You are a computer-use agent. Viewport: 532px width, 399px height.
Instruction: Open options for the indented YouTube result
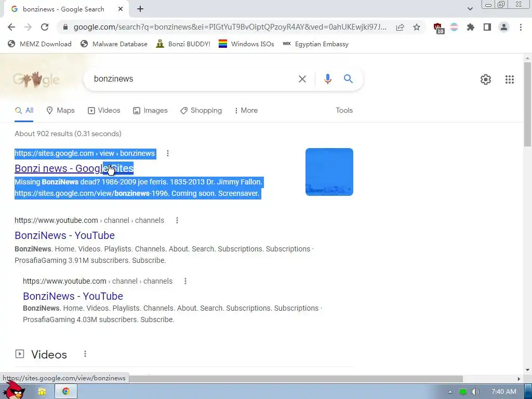[x=185, y=281]
